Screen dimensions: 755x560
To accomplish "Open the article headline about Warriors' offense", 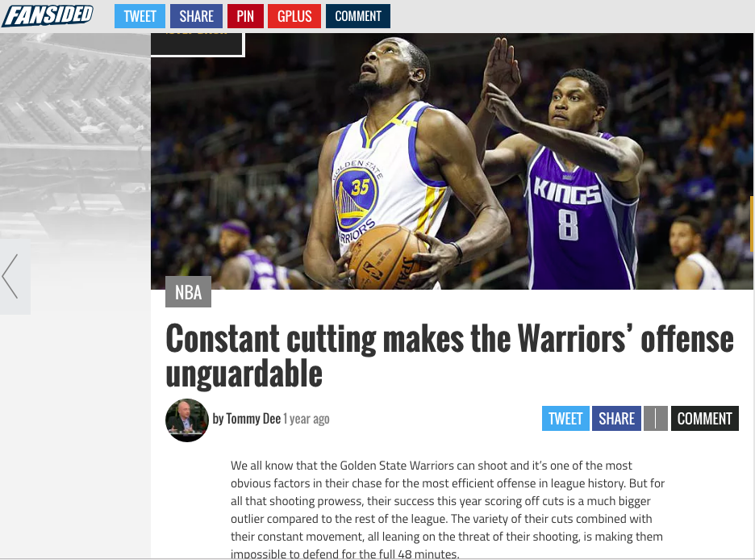I will (449, 356).
